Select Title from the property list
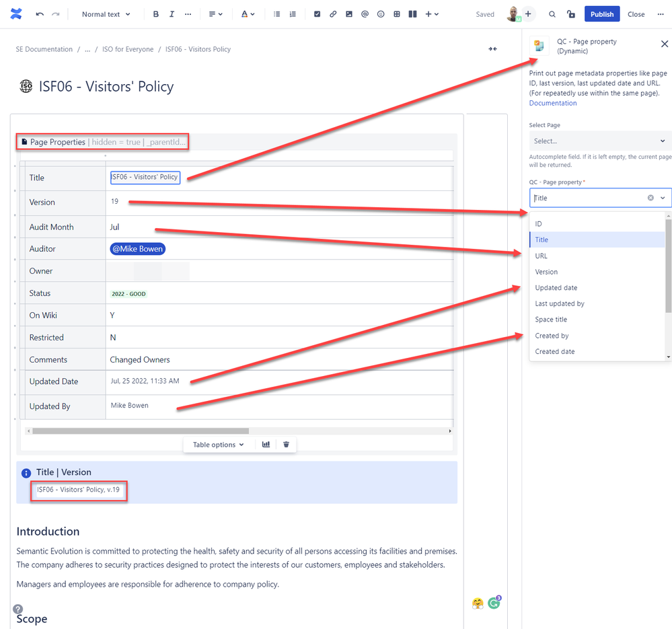This screenshot has height=629, width=672. [597, 239]
